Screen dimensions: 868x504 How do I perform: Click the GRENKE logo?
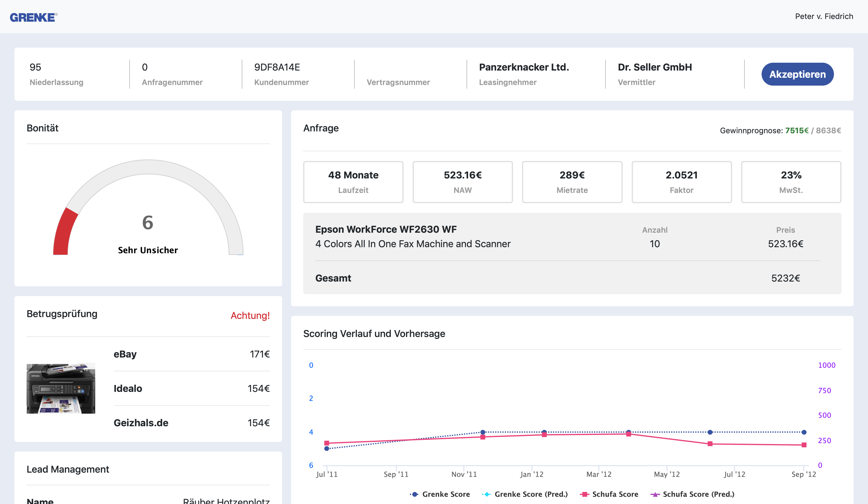click(x=33, y=17)
